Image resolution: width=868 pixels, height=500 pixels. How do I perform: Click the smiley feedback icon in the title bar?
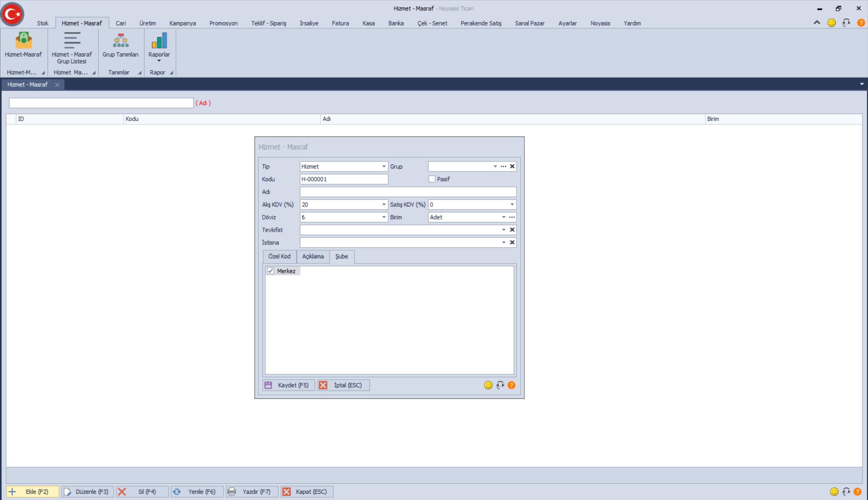[x=832, y=23]
